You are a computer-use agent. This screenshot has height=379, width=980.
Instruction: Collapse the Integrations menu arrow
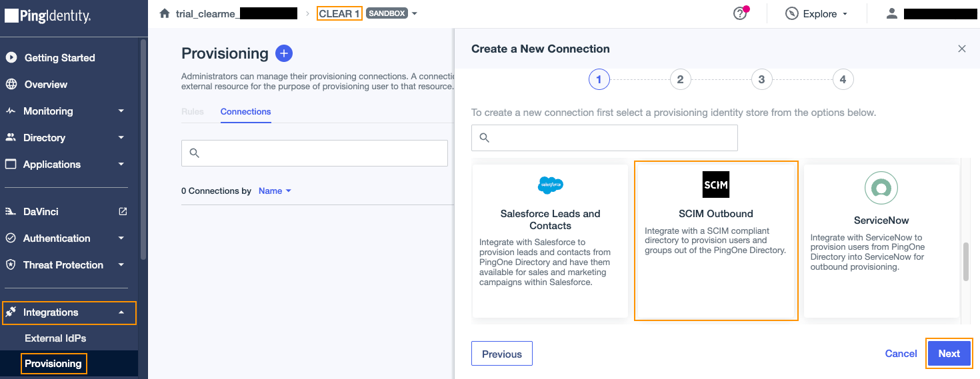(121, 312)
